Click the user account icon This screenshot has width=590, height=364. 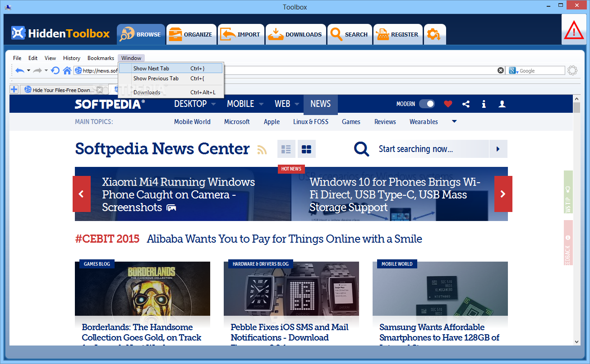click(x=502, y=104)
